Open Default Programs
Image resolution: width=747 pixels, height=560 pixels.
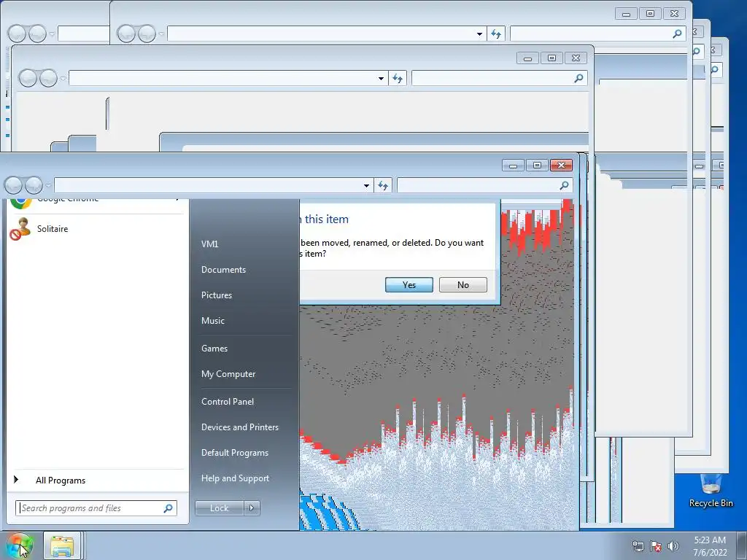pos(234,453)
